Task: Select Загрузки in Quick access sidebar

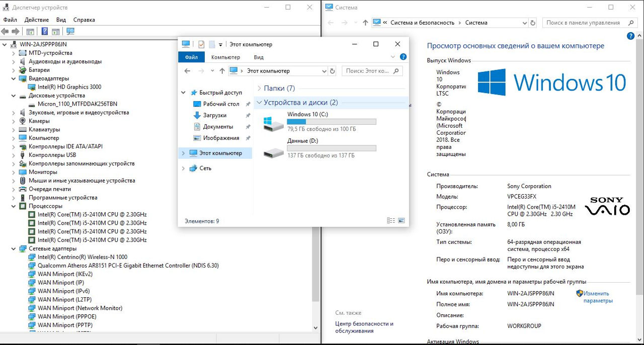Action: (214, 115)
